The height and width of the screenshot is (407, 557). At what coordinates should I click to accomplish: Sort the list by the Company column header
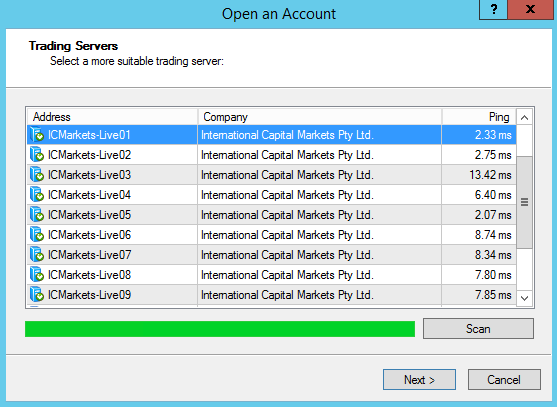click(x=320, y=117)
